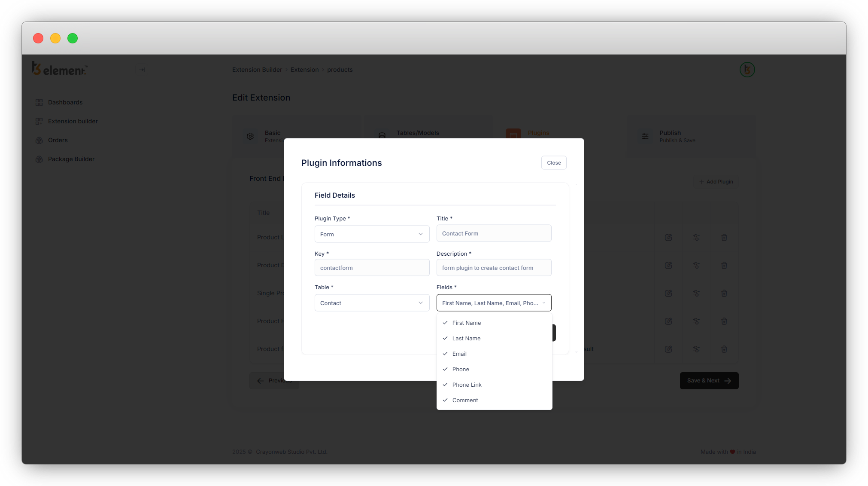Click the Extension builder sidebar icon
The image size is (868, 486).
pyautogui.click(x=39, y=121)
